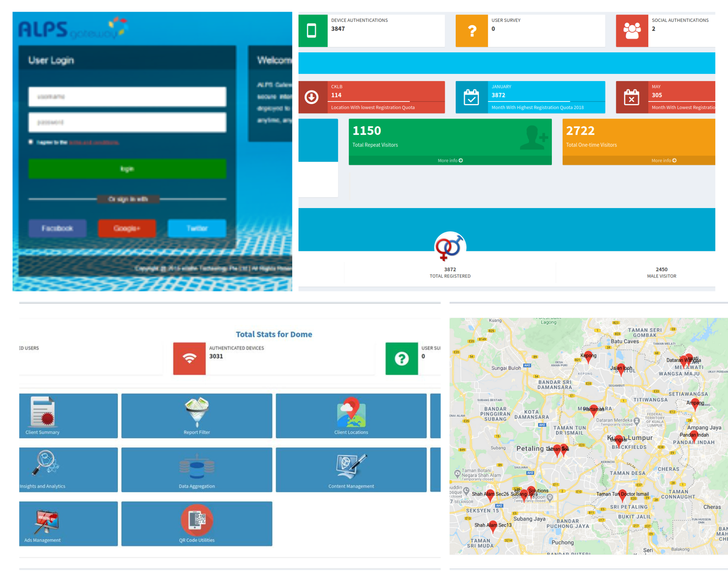This screenshot has height=582, width=728.
Task: Tick the agree to terms checkbox
Action: (x=31, y=142)
